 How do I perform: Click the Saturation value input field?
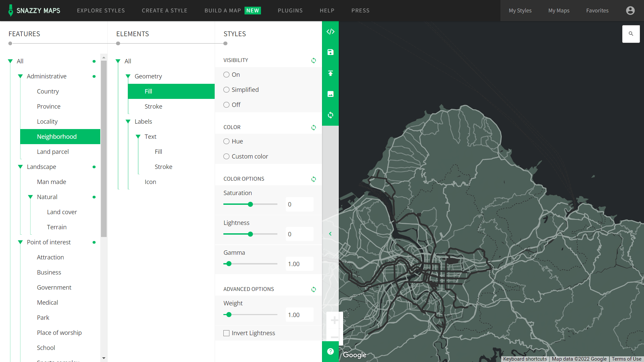(x=300, y=204)
